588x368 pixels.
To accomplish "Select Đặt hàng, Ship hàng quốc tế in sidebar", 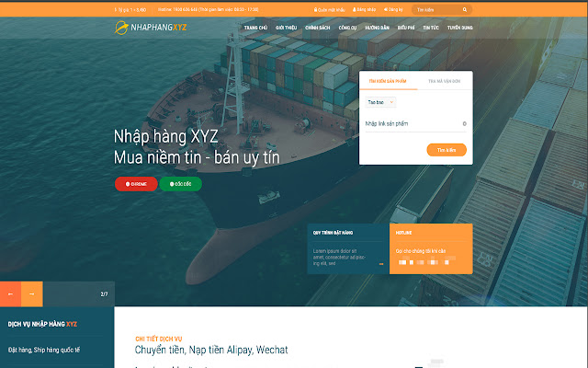I will coord(44,350).
